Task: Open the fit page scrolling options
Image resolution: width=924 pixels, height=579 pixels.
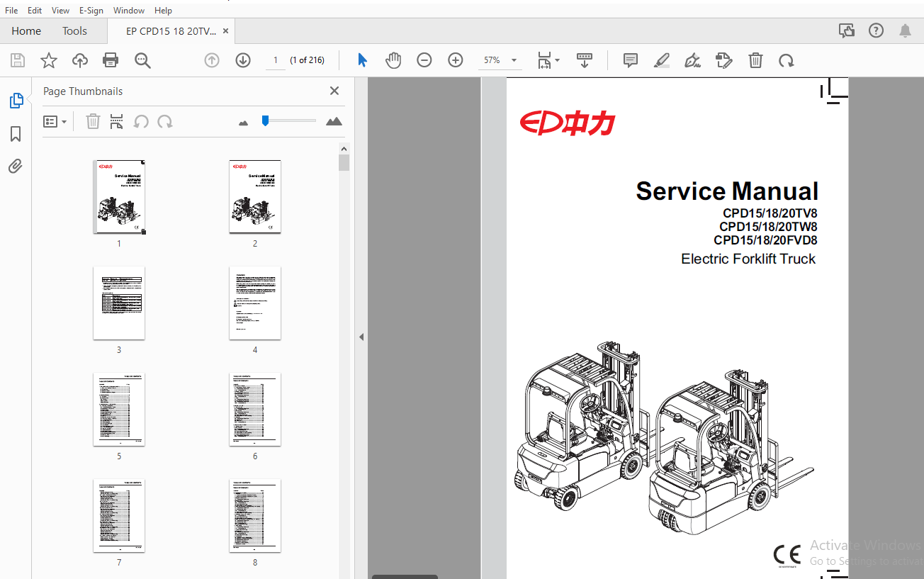Action: [x=548, y=61]
